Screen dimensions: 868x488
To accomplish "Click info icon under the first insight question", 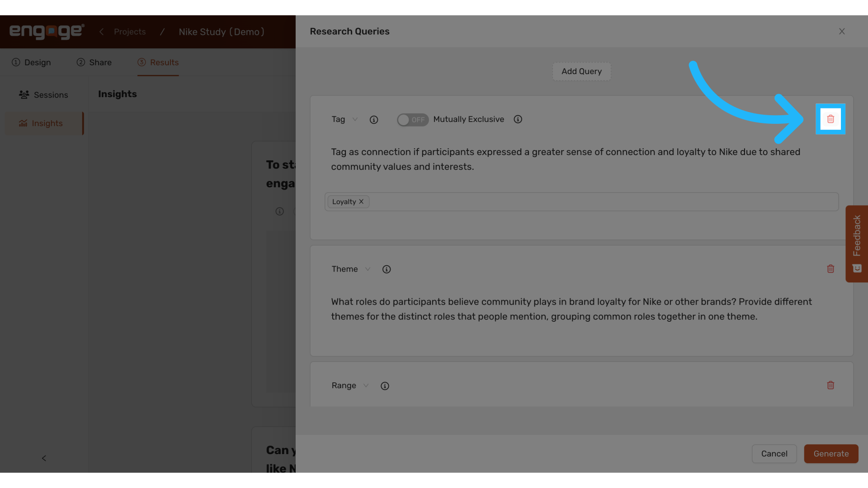I will [x=280, y=211].
